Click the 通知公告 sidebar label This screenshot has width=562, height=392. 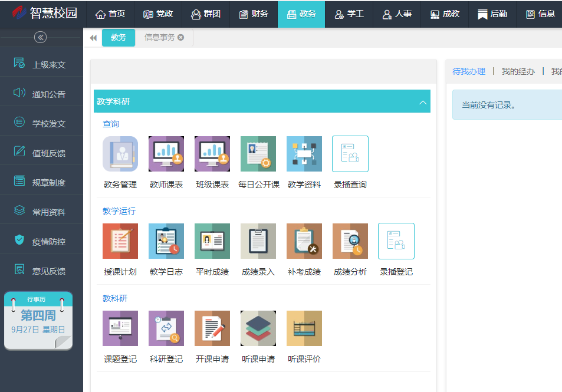49,94
